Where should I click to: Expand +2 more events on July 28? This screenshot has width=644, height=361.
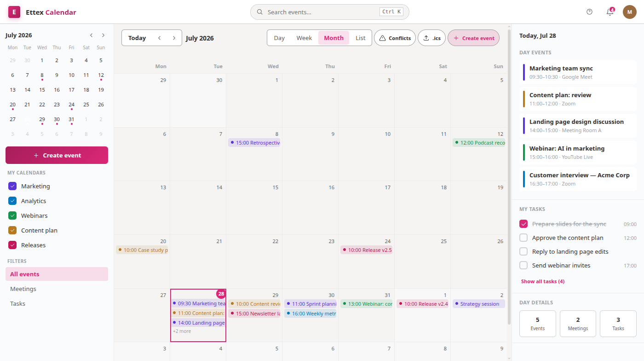[x=182, y=331]
